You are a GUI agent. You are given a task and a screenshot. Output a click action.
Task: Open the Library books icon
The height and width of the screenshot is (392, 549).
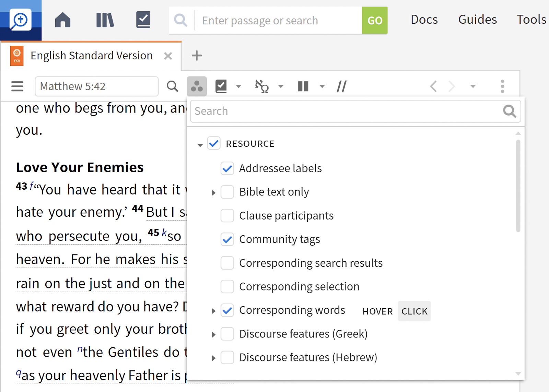105,20
